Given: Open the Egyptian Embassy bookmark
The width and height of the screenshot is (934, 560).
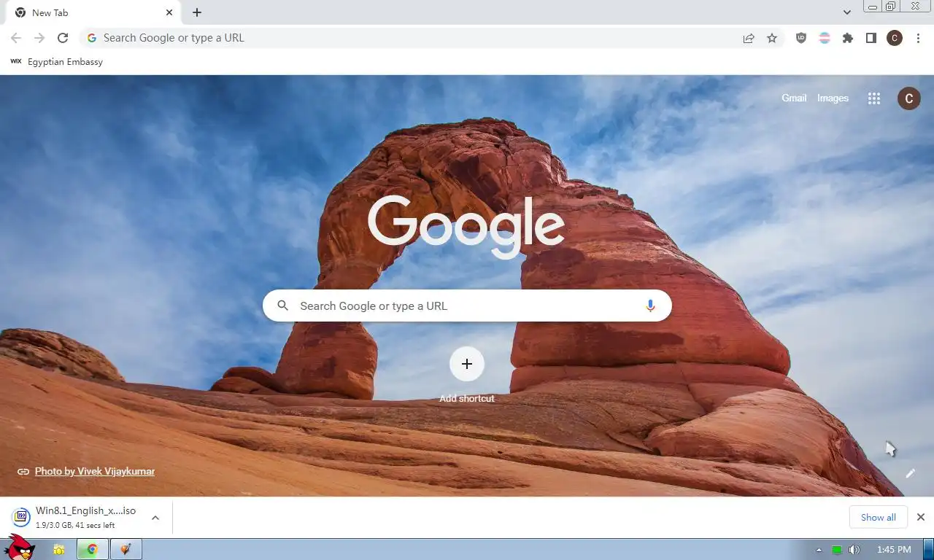Looking at the screenshot, I should [56, 62].
